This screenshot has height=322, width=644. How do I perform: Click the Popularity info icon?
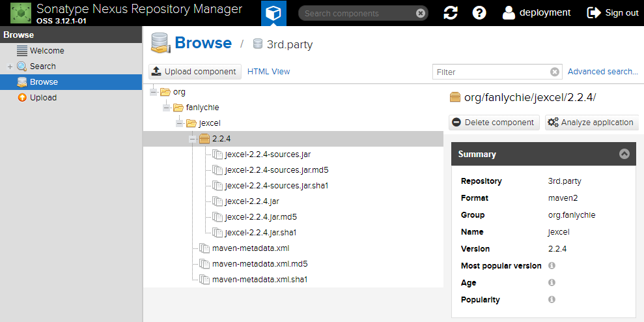[x=552, y=299]
